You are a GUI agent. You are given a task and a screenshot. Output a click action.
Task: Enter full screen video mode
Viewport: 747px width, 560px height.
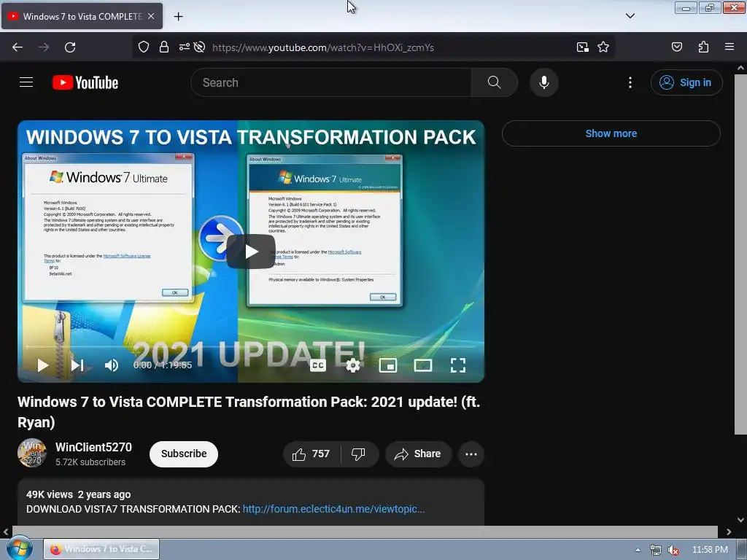pos(458,365)
